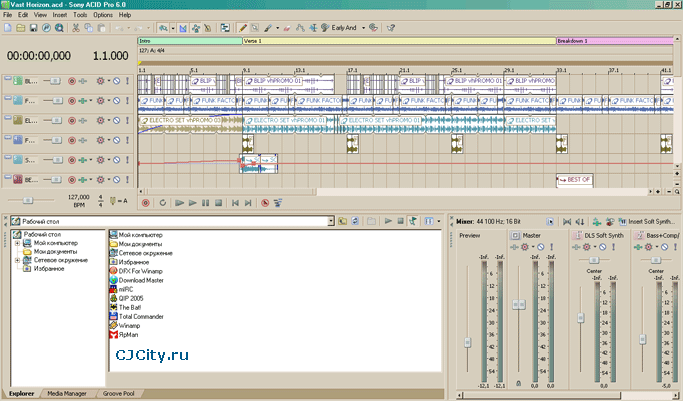Solo the BL... track
The width and height of the screenshot is (683, 401).
(x=128, y=81)
